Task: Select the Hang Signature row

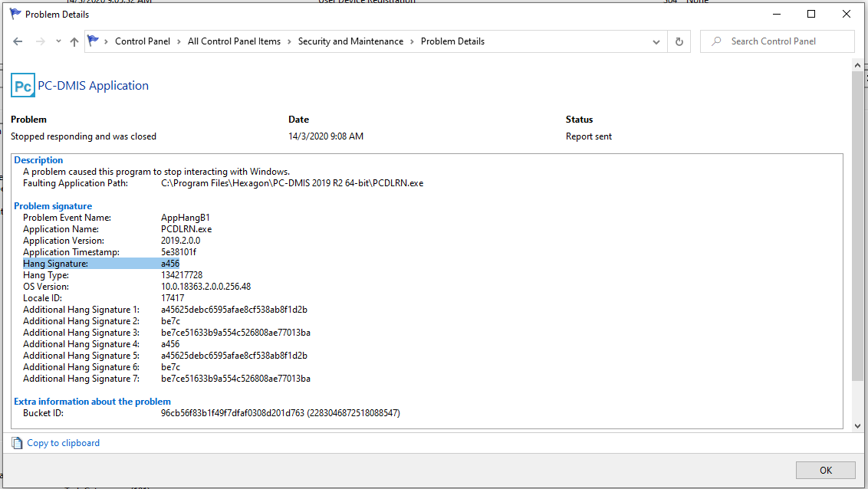Action: (x=101, y=264)
